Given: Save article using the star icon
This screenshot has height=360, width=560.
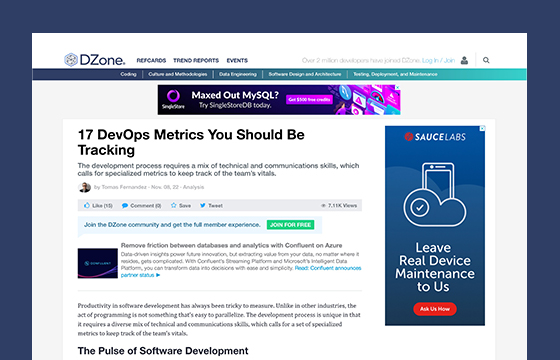Looking at the screenshot, I should pyautogui.click(x=174, y=205).
